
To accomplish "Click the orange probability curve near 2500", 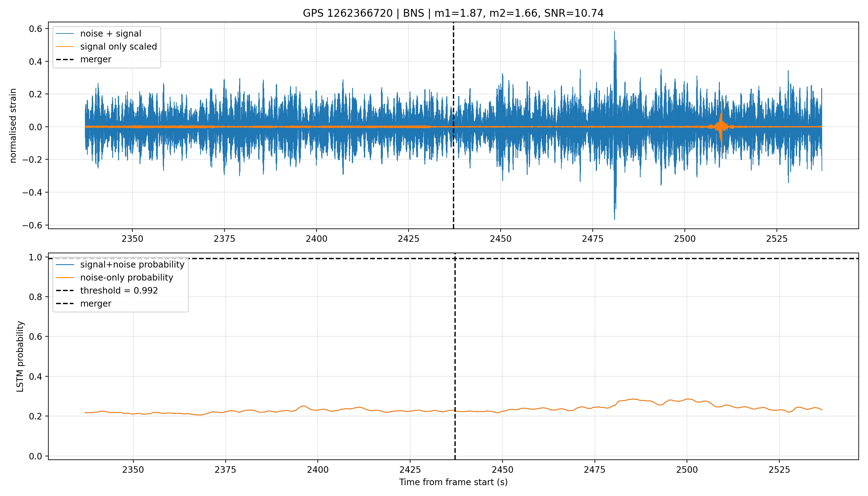I will tap(687, 399).
